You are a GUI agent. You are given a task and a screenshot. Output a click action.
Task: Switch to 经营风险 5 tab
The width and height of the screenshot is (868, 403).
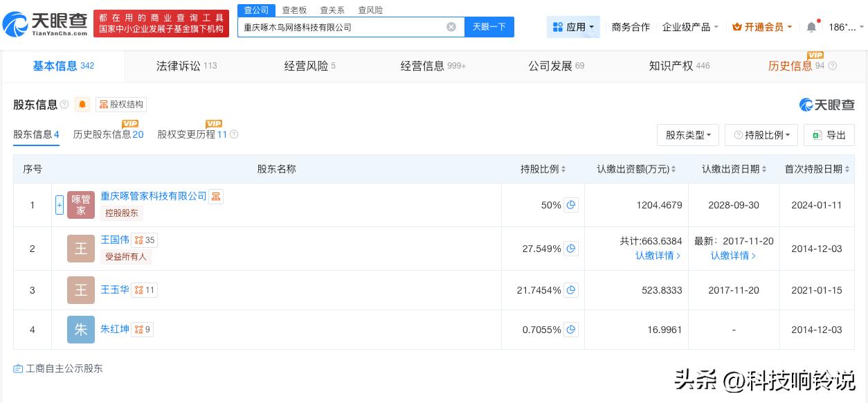pos(309,66)
